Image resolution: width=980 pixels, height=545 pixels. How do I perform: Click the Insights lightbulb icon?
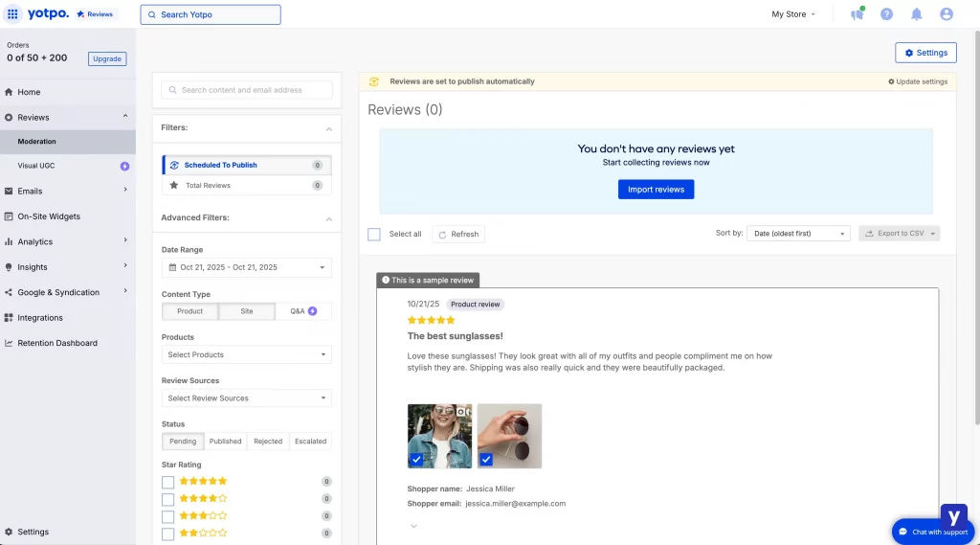click(x=9, y=267)
